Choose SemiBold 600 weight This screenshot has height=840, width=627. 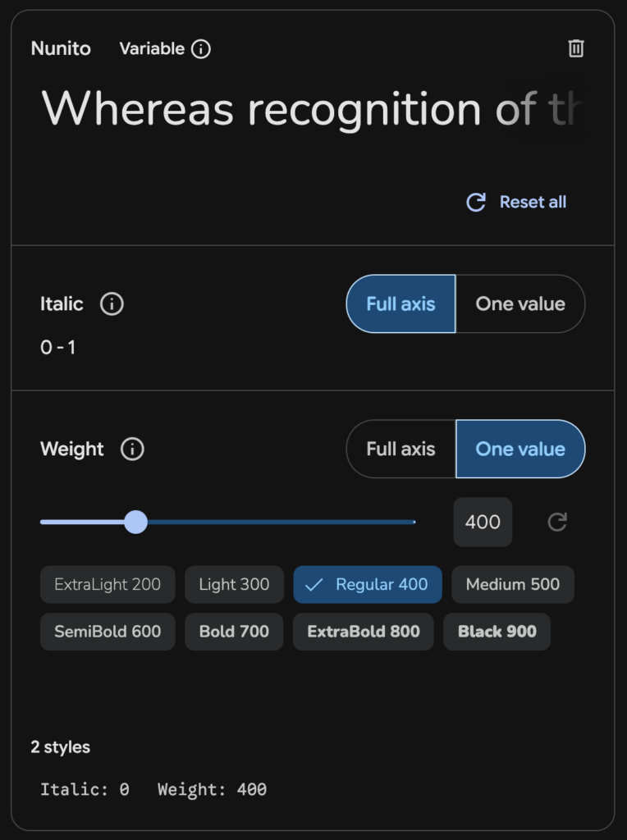107,632
